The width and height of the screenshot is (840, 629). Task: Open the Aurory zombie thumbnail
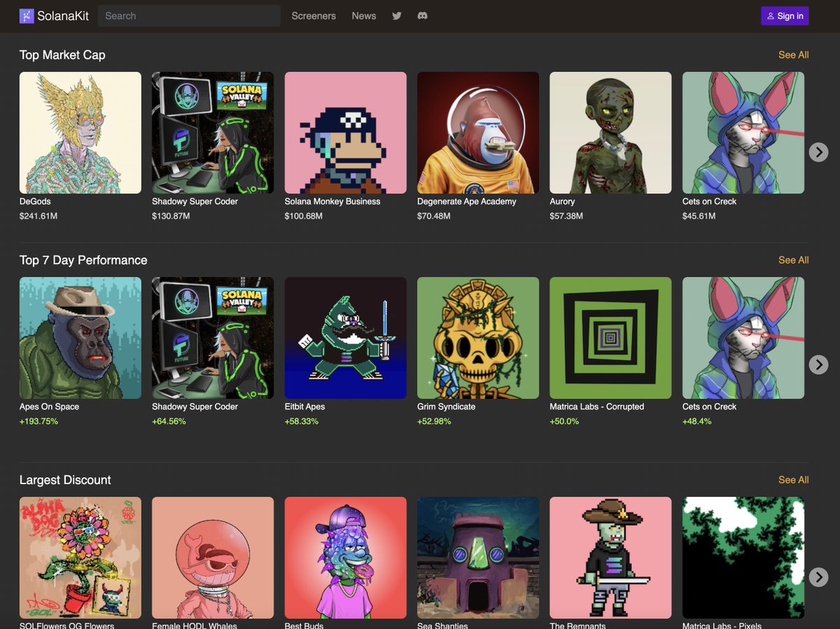611,133
